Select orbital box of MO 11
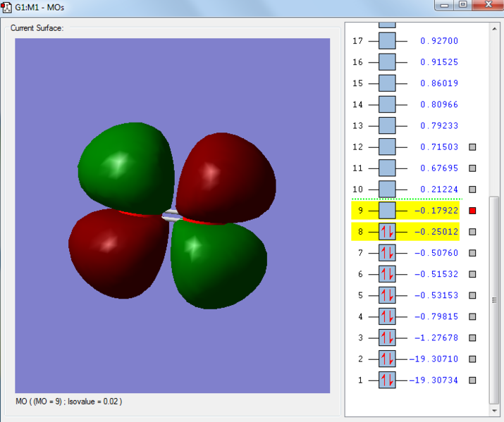This screenshot has height=422, width=504. point(387,168)
